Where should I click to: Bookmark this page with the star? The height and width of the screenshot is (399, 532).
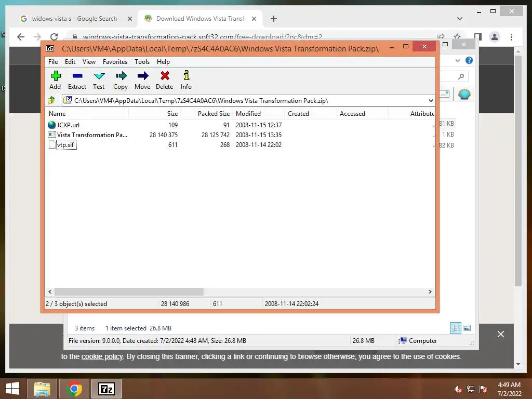pyautogui.click(x=457, y=36)
